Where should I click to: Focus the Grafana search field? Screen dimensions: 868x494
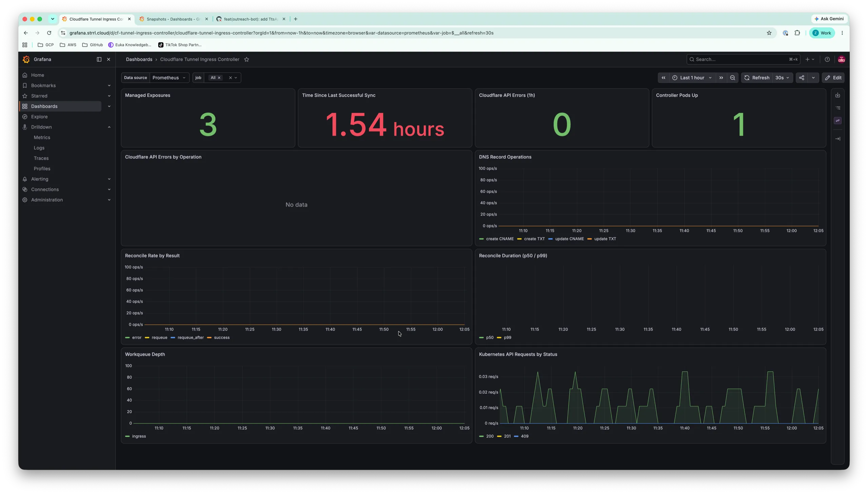[x=743, y=59]
